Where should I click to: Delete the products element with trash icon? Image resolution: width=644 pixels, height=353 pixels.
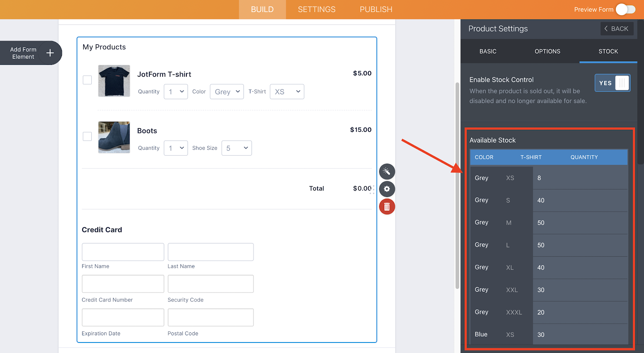(x=387, y=207)
